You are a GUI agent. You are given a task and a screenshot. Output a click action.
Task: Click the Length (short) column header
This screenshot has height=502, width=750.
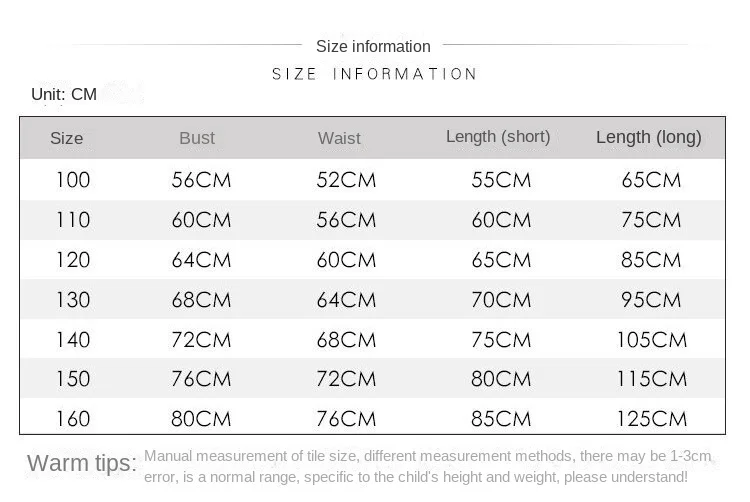coord(498,137)
